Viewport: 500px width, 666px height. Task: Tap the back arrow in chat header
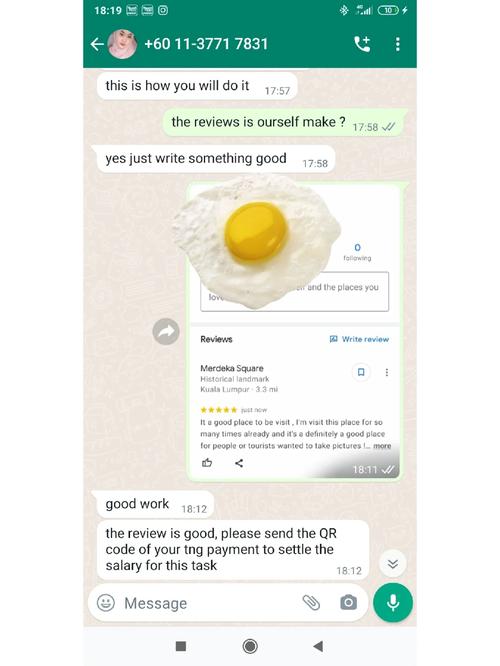(97, 44)
